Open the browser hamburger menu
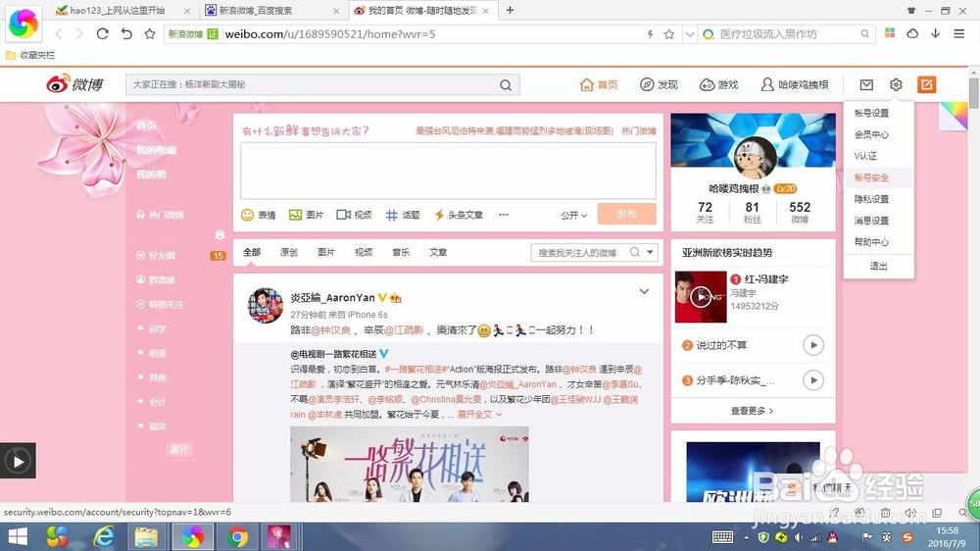This screenshot has height=551, width=980. (958, 33)
